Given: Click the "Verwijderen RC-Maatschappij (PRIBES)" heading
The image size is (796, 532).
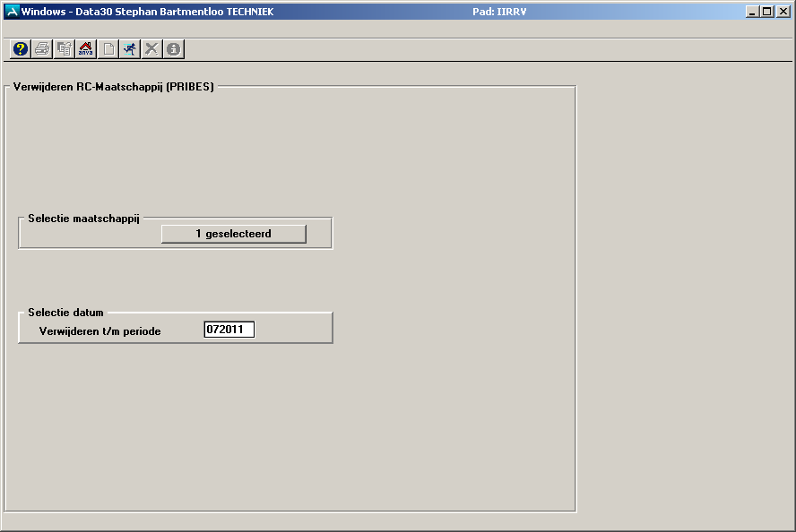Looking at the screenshot, I should tap(114, 87).
